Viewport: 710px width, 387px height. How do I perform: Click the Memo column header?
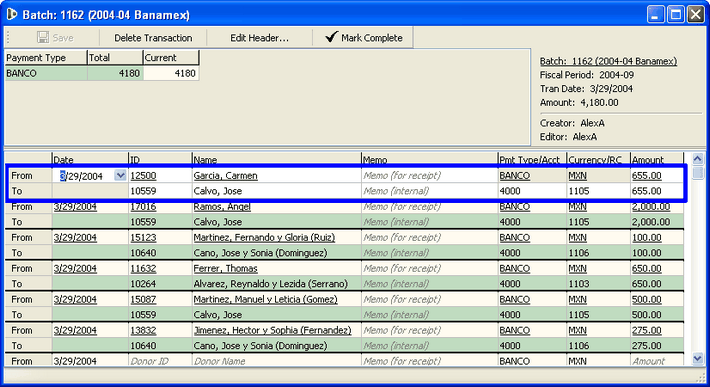[429, 159]
